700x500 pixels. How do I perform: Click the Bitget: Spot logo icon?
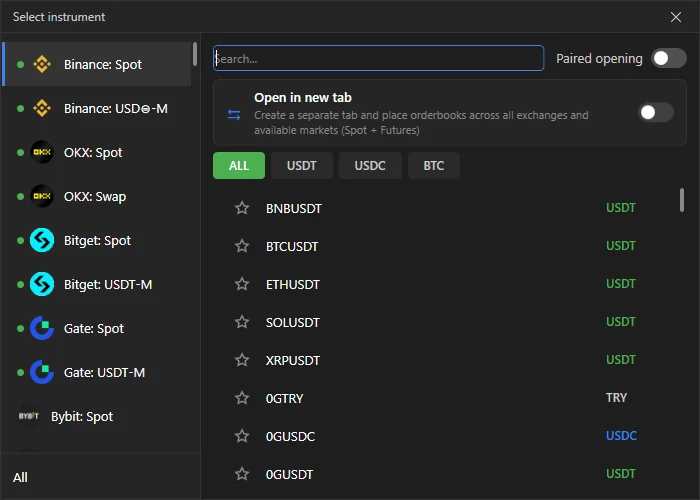42,240
